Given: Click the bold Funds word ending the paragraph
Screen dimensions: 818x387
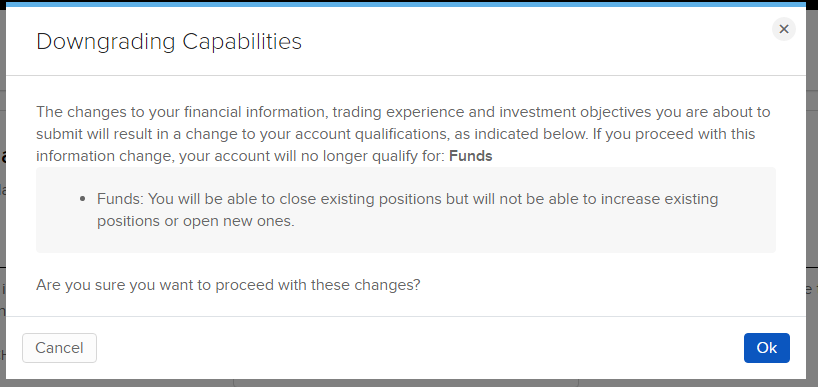Looking at the screenshot, I should tap(471, 156).
